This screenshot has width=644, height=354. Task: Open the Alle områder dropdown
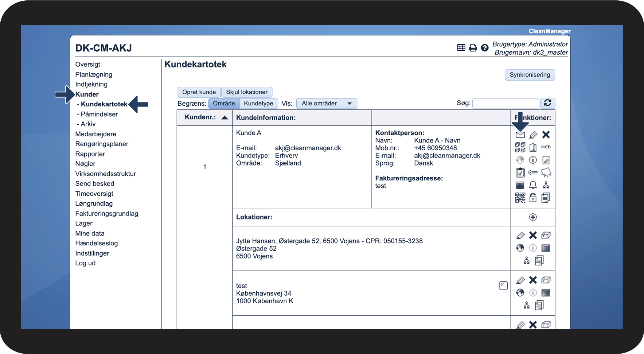tap(327, 104)
